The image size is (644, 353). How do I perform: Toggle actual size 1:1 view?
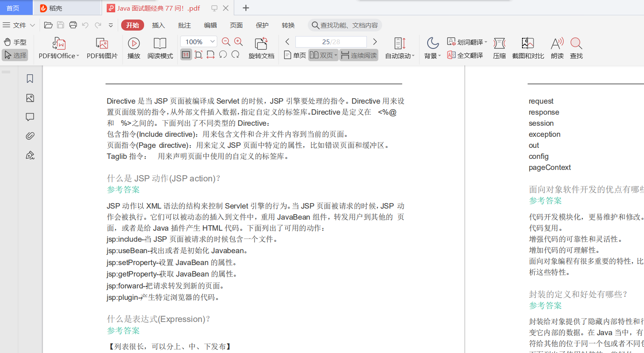coord(186,55)
